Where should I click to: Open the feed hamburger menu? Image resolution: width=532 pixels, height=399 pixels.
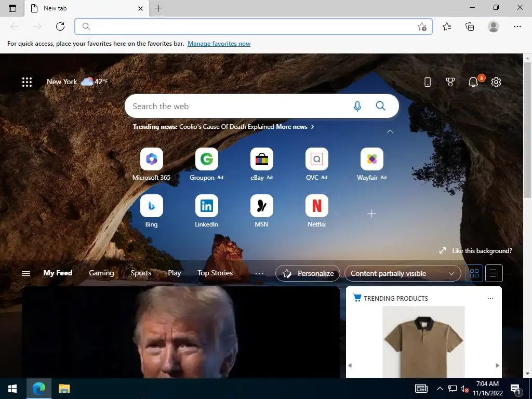tap(26, 273)
